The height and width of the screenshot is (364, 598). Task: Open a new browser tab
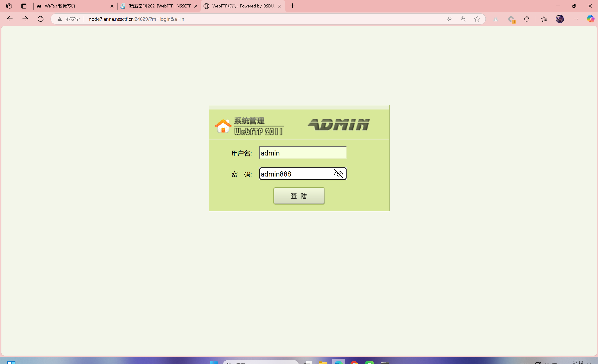(x=292, y=6)
